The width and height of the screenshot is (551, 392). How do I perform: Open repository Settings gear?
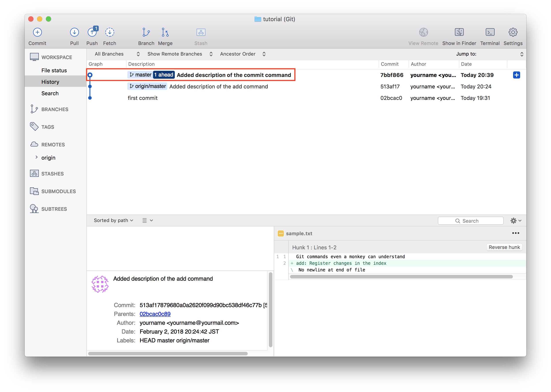(x=513, y=32)
